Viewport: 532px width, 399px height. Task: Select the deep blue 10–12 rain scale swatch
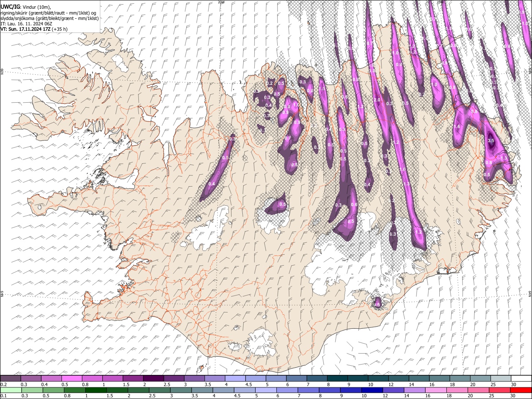372,390
